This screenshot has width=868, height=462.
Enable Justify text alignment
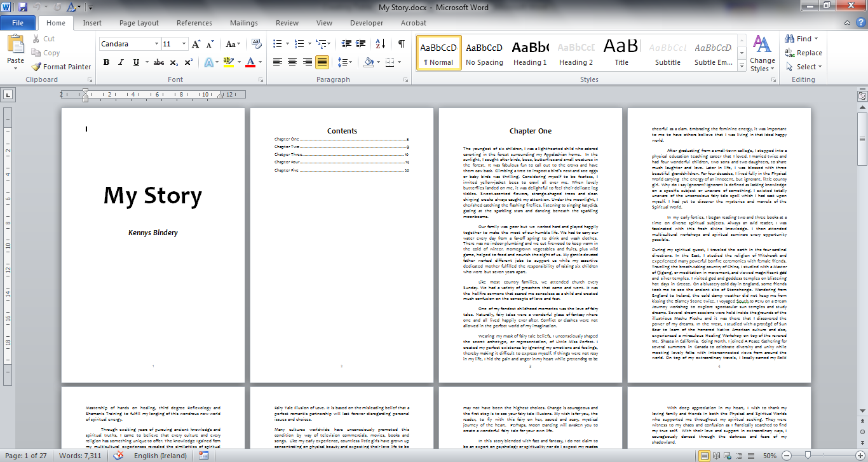(x=322, y=62)
